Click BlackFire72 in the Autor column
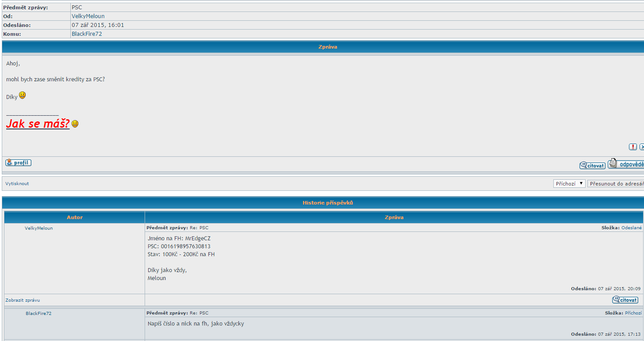 click(38, 313)
